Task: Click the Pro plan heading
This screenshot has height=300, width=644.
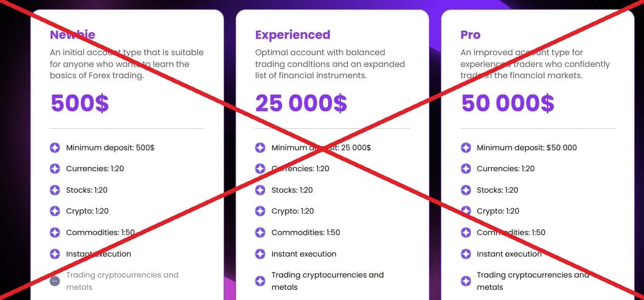Action: pos(470,35)
